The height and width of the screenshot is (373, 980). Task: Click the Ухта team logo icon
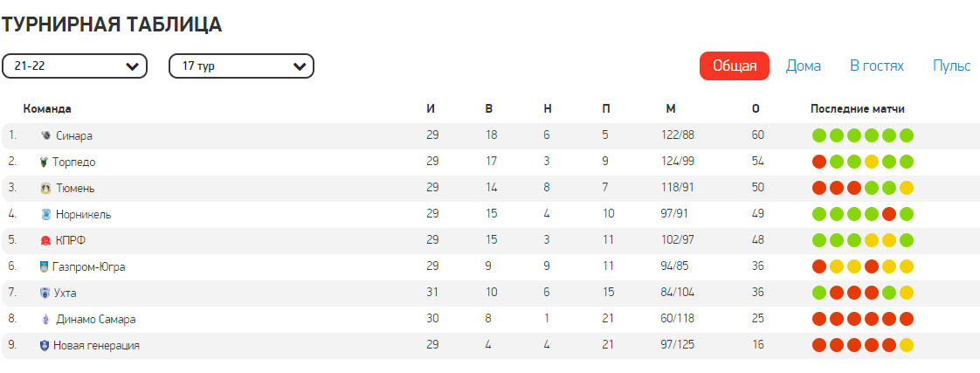tap(45, 293)
